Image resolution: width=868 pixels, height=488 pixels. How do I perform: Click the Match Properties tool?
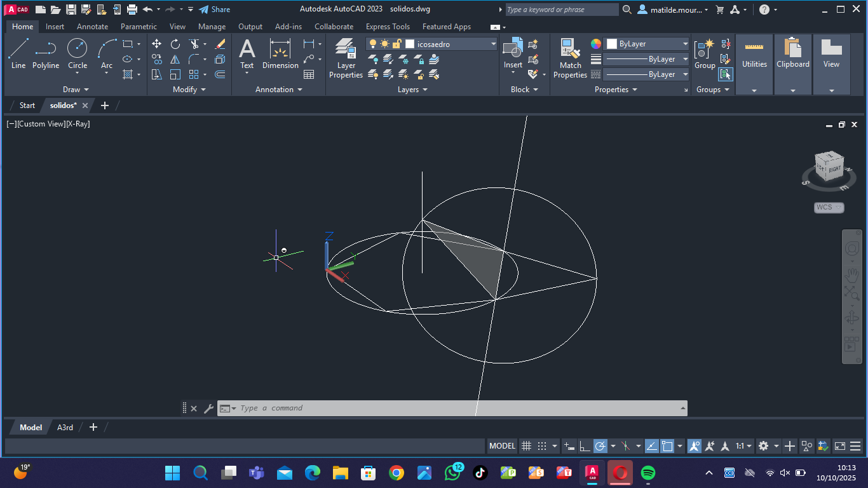tap(570, 58)
